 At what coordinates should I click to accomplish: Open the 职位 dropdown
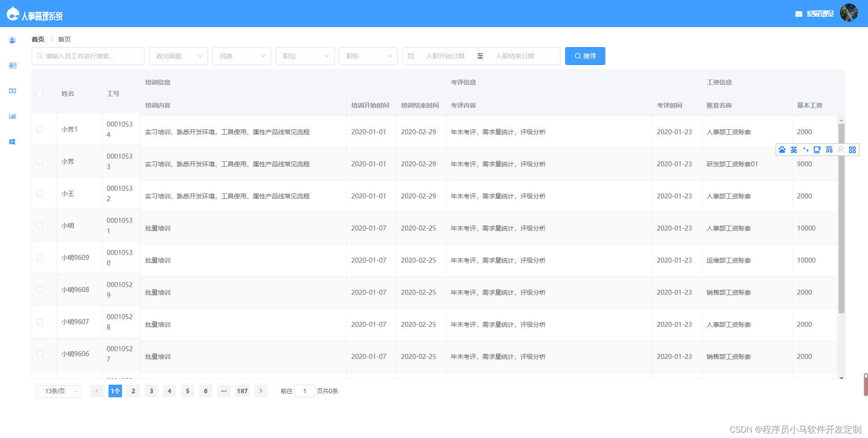(305, 56)
